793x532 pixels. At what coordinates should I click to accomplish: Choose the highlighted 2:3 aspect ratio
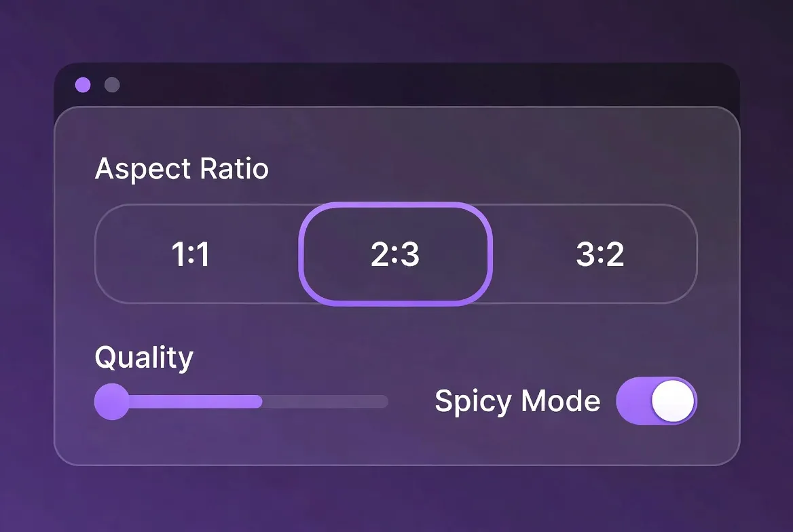pos(395,254)
